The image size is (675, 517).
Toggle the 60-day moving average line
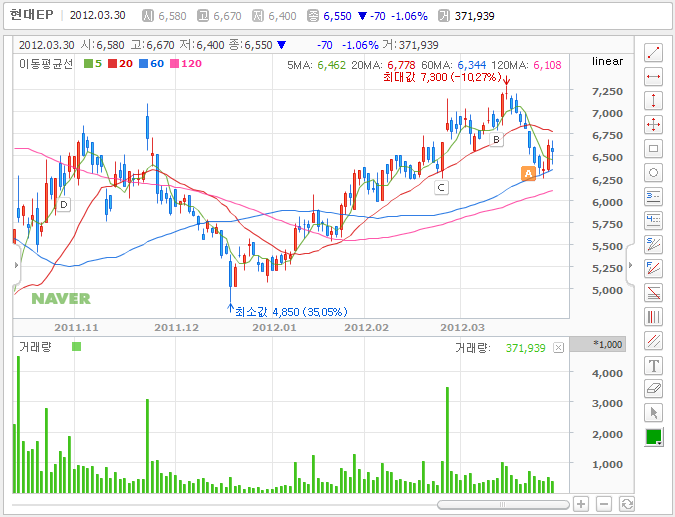click(152, 64)
